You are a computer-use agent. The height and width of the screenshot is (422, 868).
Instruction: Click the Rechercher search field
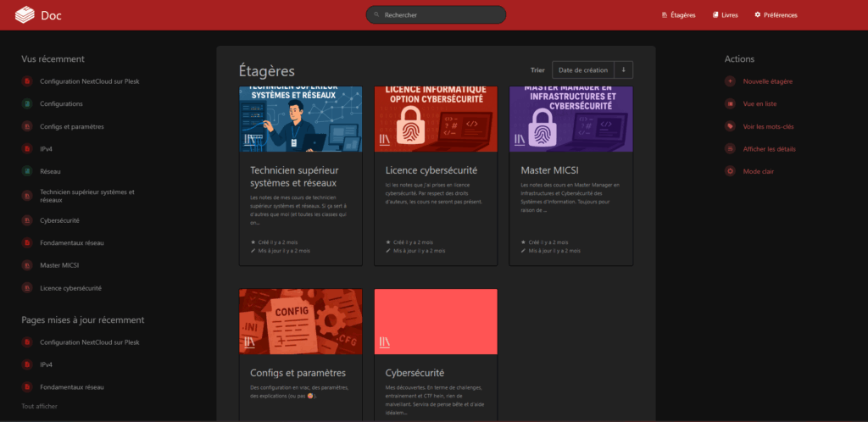436,15
